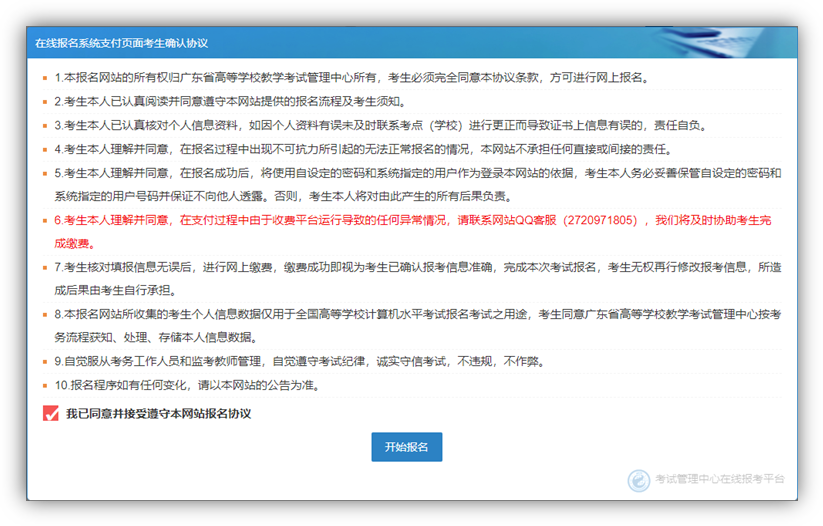Click the bullet before clause 10
This screenshot has height=526, width=823.
click(44, 386)
